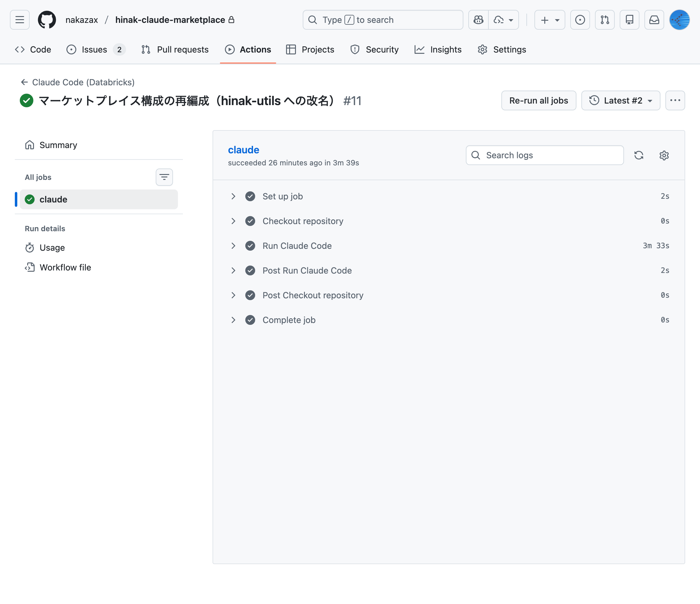The height and width of the screenshot is (604, 700).
Task: Expand the Set up job step
Action: 233,196
